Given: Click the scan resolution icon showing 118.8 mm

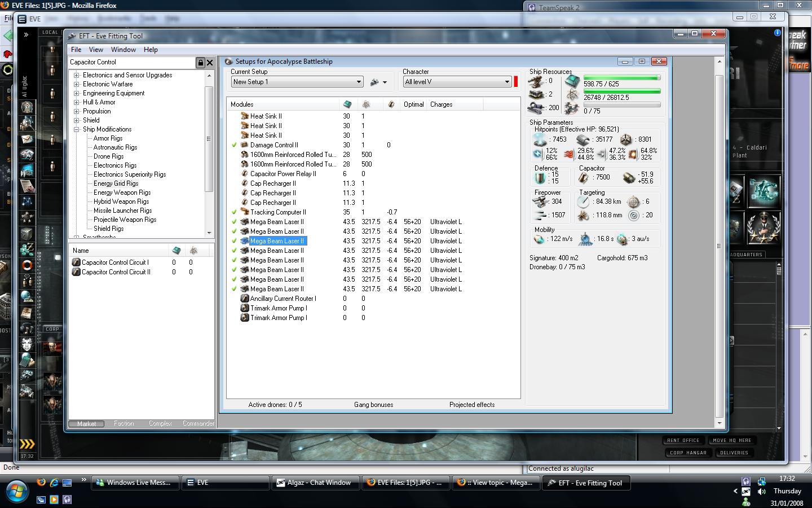Looking at the screenshot, I should point(584,215).
